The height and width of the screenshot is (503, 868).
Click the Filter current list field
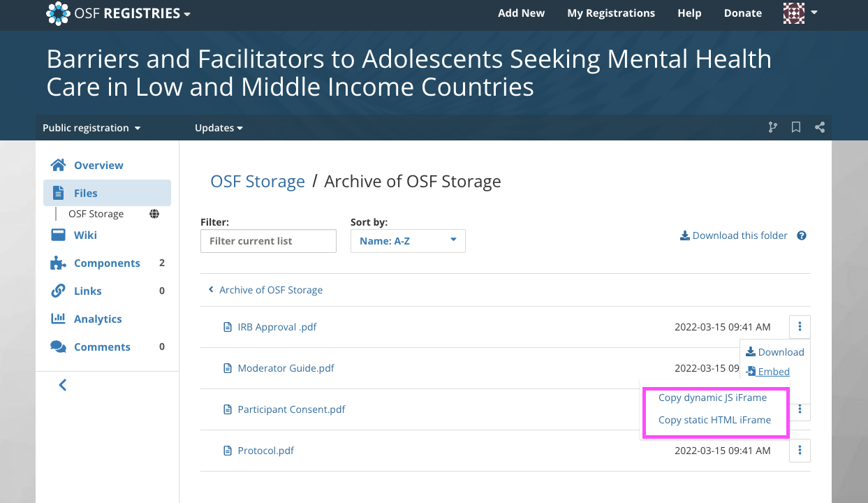[268, 241]
